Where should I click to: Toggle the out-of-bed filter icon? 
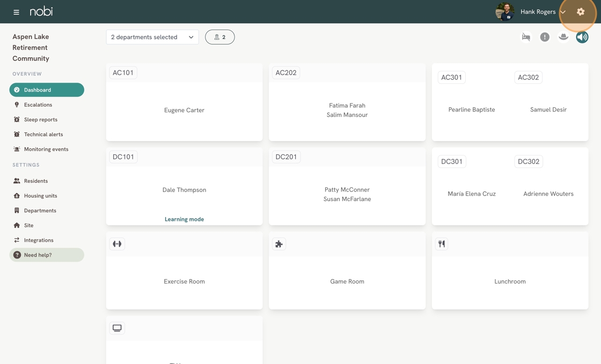click(x=526, y=37)
